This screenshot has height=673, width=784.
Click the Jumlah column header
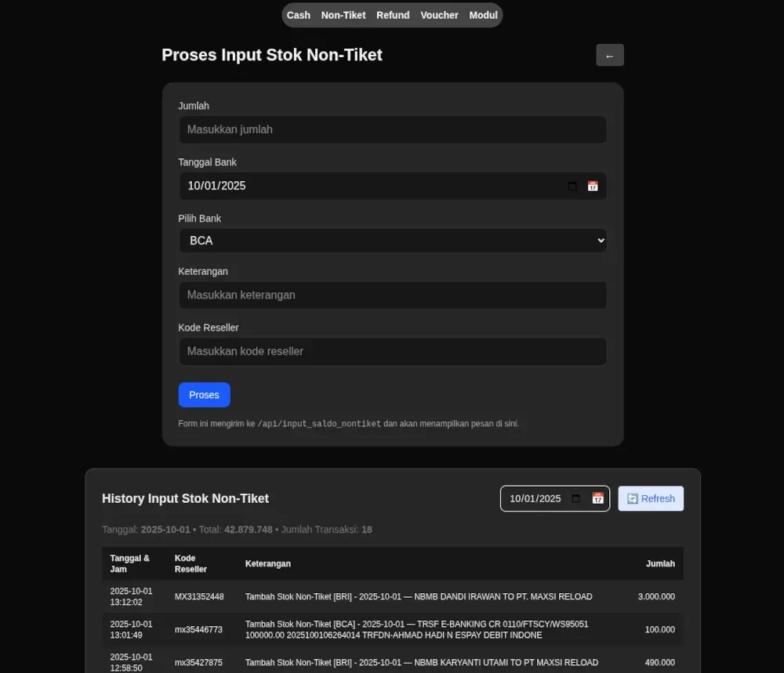click(660, 564)
